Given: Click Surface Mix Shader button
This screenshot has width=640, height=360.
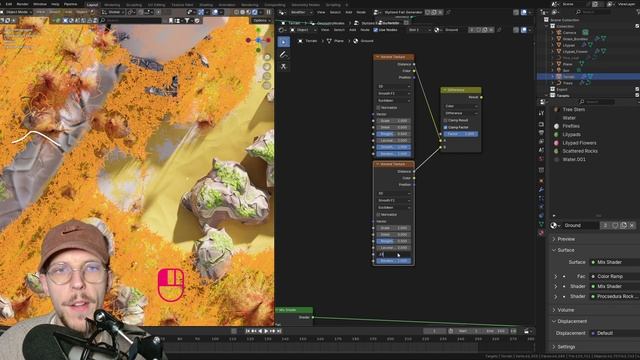Looking at the screenshot, I should [x=615, y=262].
